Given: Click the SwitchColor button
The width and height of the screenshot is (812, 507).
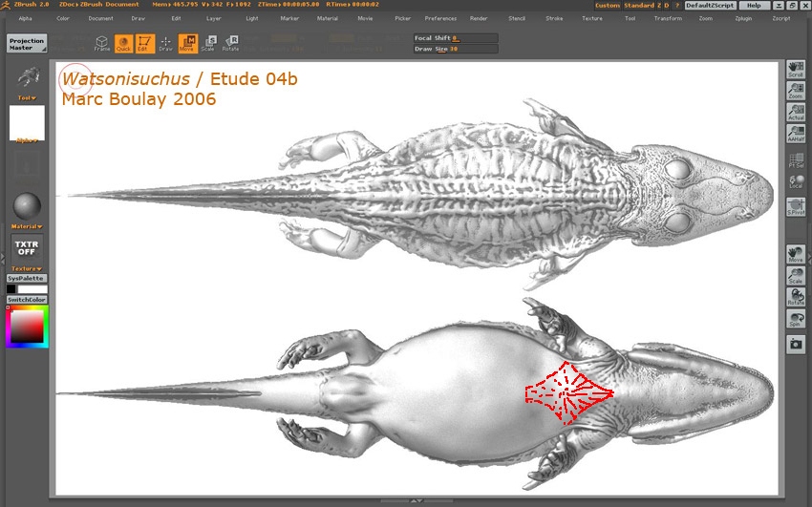Looking at the screenshot, I should coord(27,300).
